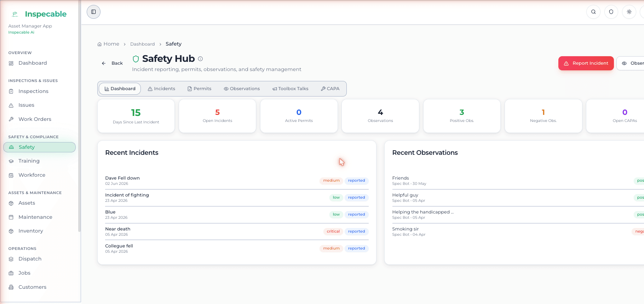Click the shield icon in top bar
Viewport: 644px width, 304px height.
coord(611,12)
